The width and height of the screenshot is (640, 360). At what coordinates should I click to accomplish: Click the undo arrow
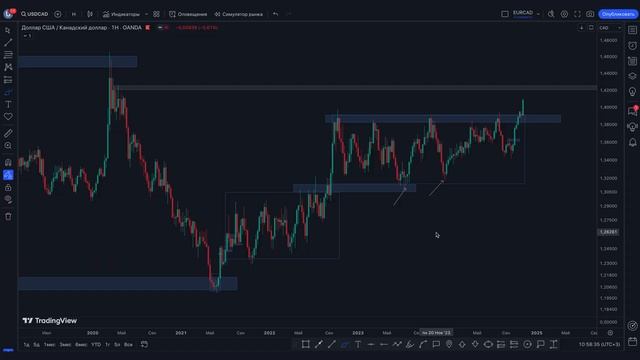tap(276, 14)
